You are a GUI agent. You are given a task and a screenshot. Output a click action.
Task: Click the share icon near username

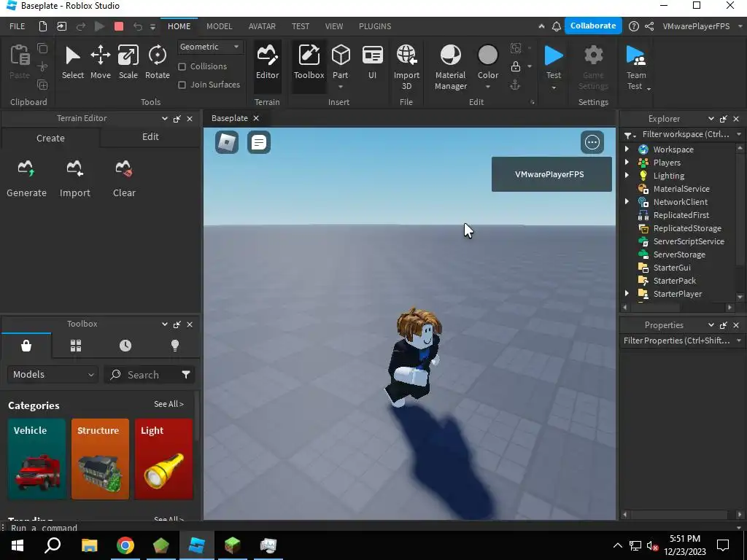[649, 26]
